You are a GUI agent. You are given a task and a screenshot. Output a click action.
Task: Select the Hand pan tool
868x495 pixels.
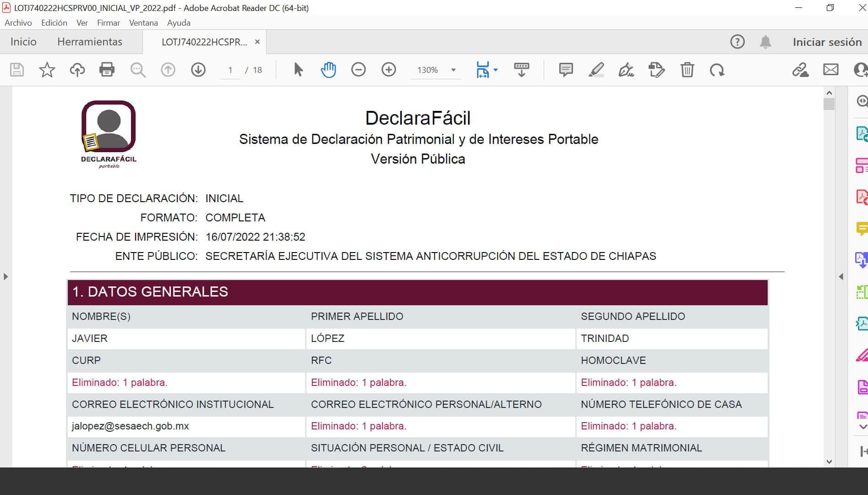click(x=328, y=70)
